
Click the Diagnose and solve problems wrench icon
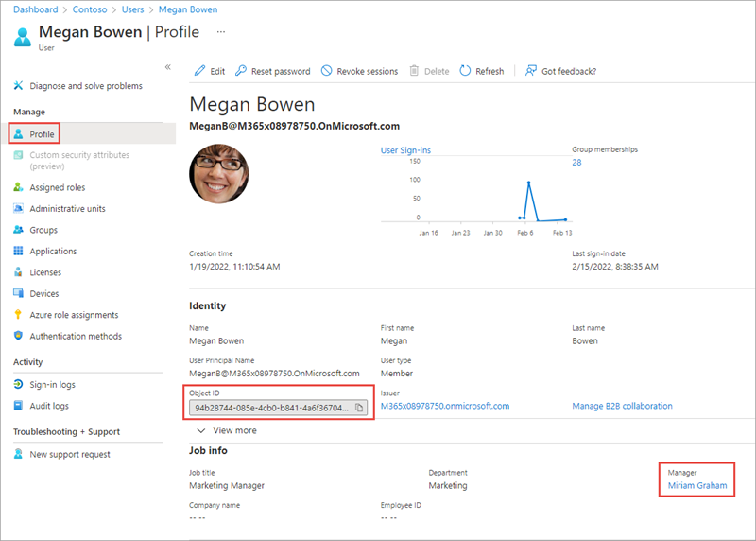(18, 85)
